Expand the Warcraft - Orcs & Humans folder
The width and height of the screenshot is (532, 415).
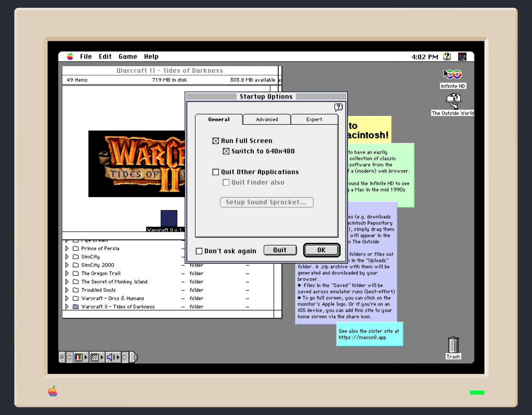[67, 298]
